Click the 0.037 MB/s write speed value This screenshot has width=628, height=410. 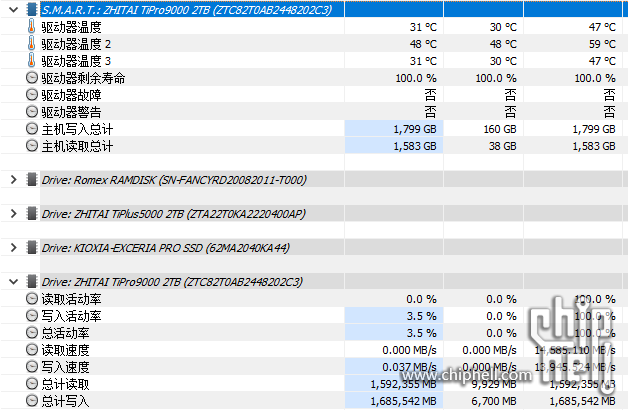click(409, 367)
